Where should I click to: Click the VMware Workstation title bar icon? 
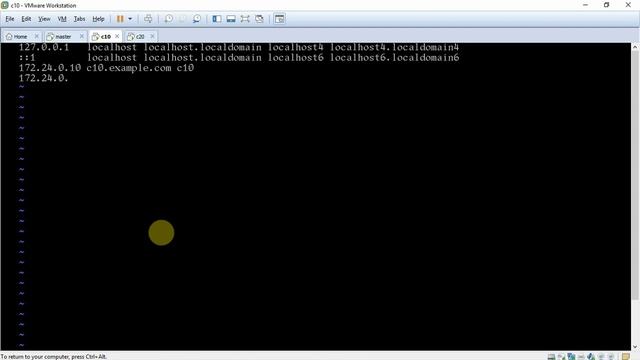[x=4, y=5]
